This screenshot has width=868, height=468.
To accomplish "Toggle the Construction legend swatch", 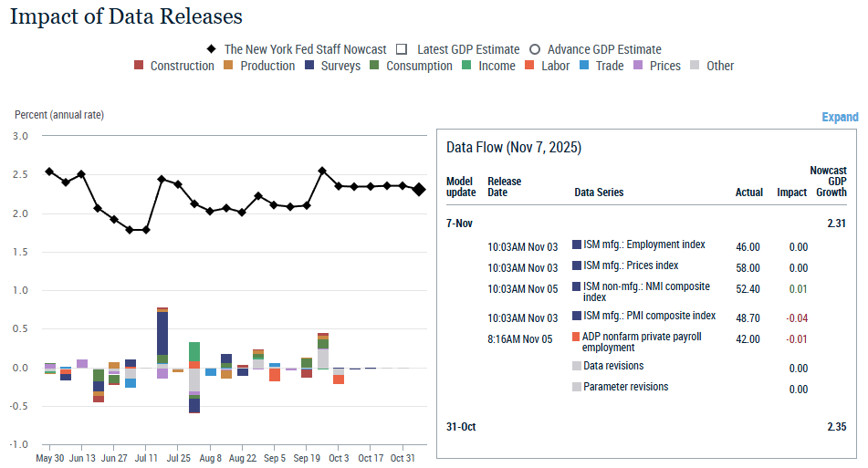I will click(139, 66).
